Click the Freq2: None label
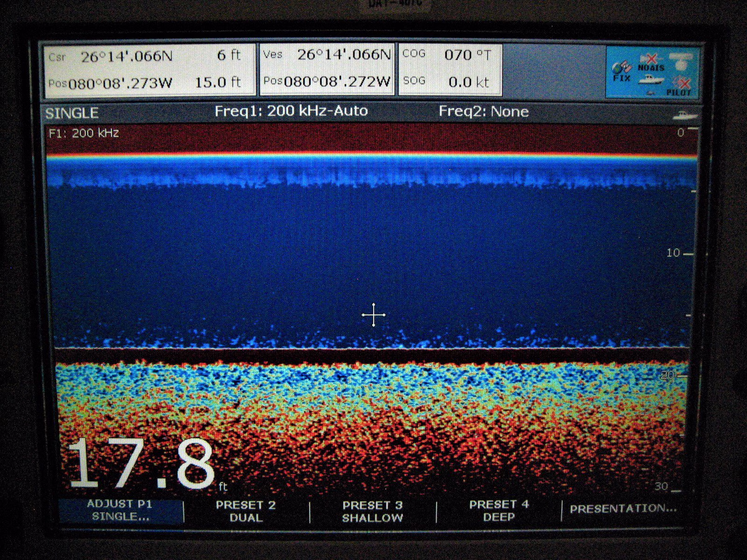This screenshot has width=747, height=560. [x=484, y=112]
